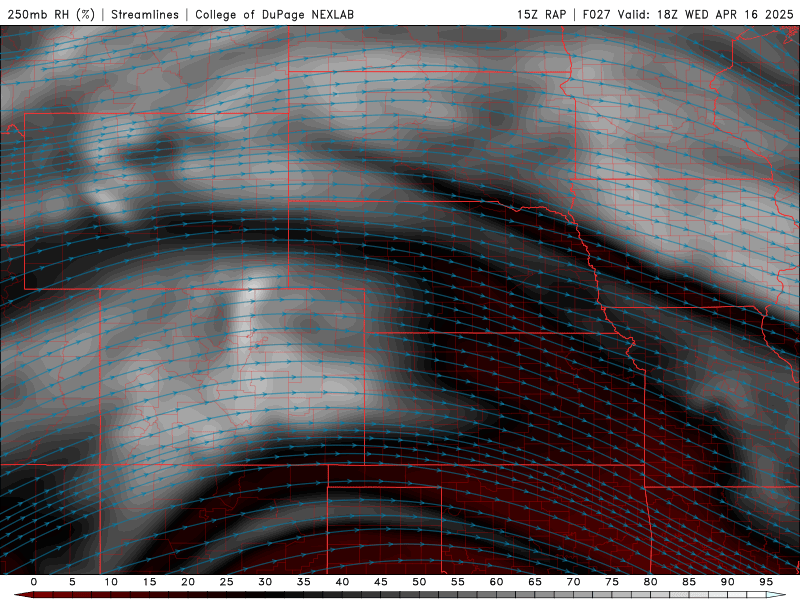Click the 40 value on the color scale
The height and width of the screenshot is (600, 800).
click(342, 582)
